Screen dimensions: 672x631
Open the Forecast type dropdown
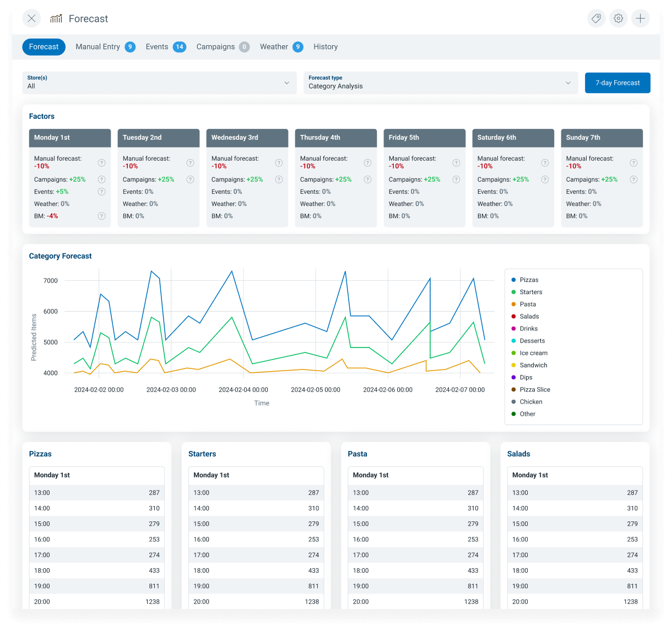click(441, 83)
